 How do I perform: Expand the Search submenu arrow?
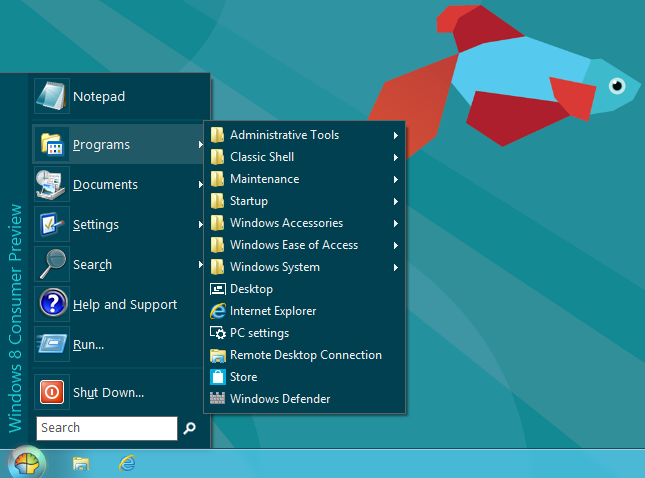[200, 265]
